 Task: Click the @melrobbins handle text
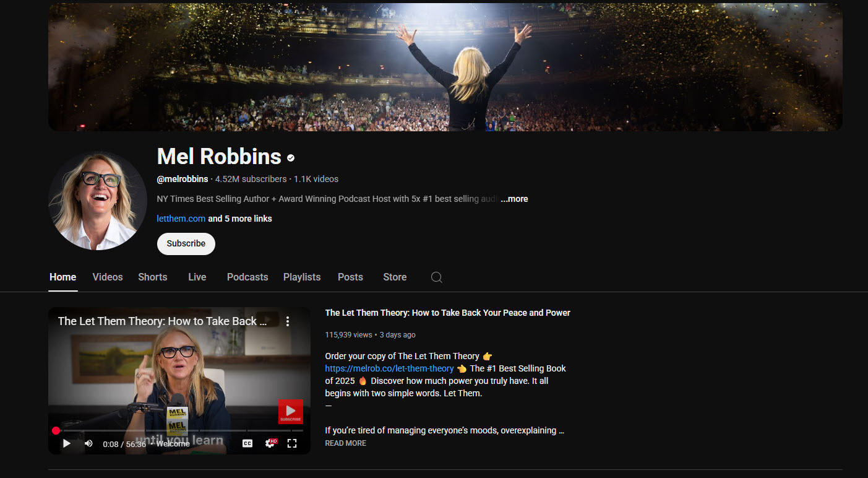(183, 179)
